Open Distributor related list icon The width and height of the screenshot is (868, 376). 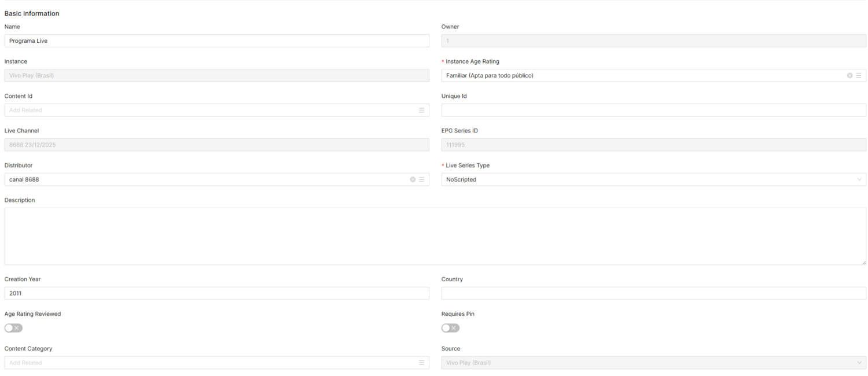tap(422, 180)
